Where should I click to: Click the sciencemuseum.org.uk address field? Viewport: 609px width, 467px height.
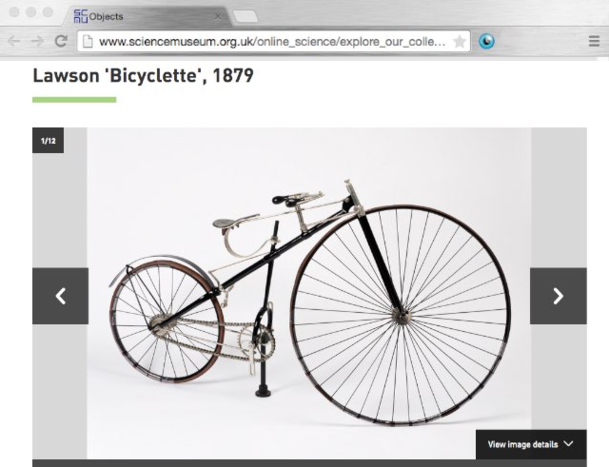coord(273,41)
